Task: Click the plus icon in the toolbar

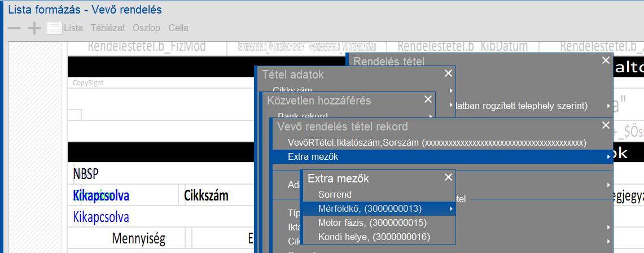Action: pos(34,28)
